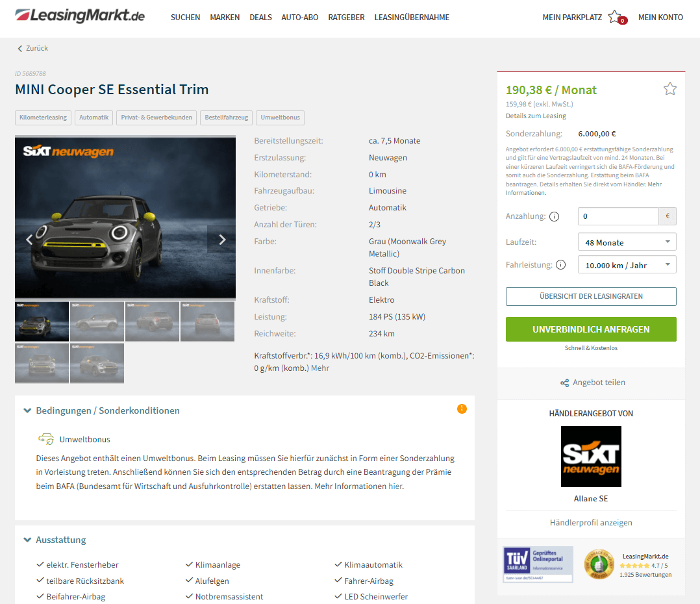This screenshot has width=700, height=604.
Task: Click the Umweltbonus tag
Action: click(x=281, y=118)
